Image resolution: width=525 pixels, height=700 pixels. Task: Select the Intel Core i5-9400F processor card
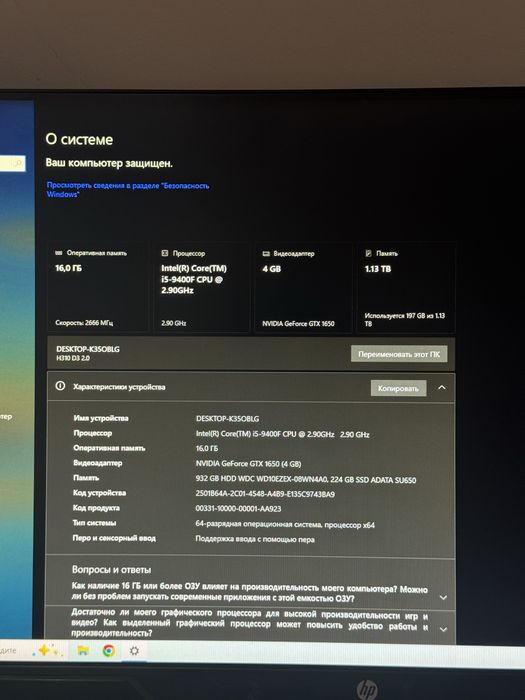201,288
